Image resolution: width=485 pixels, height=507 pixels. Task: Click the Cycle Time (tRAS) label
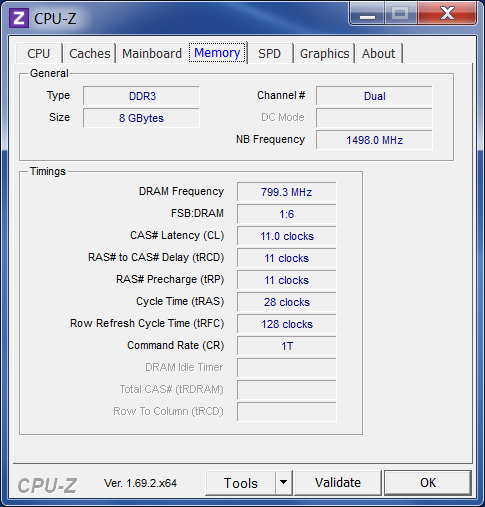[x=180, y=301]
